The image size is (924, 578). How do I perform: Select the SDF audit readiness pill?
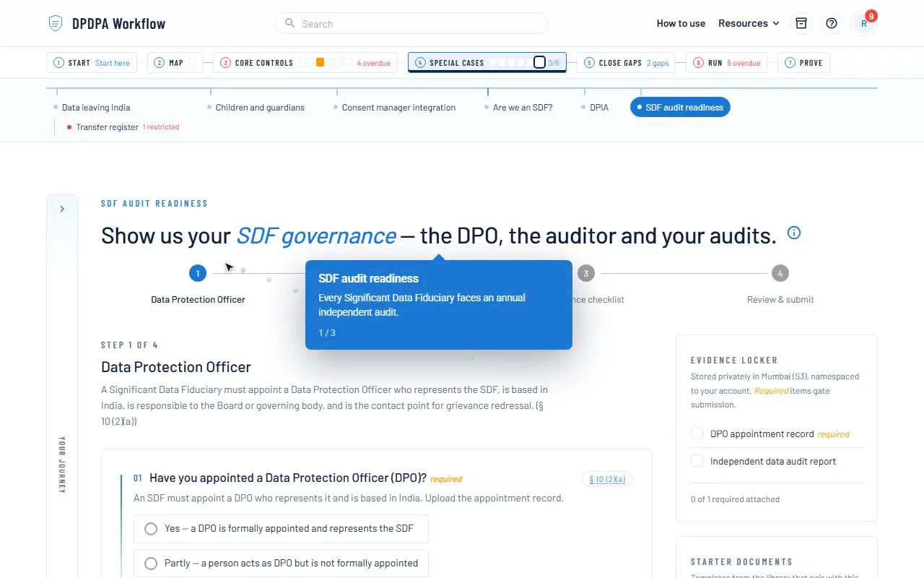coord(680,108)
